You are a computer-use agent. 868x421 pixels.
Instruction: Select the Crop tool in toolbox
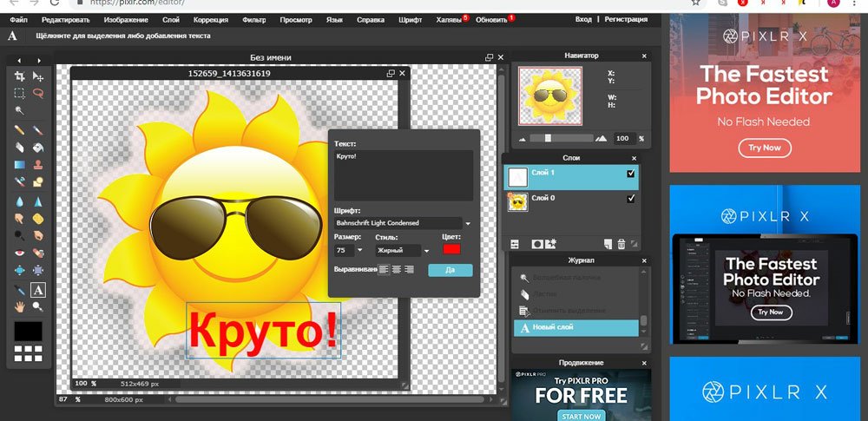tap(19, 77)
